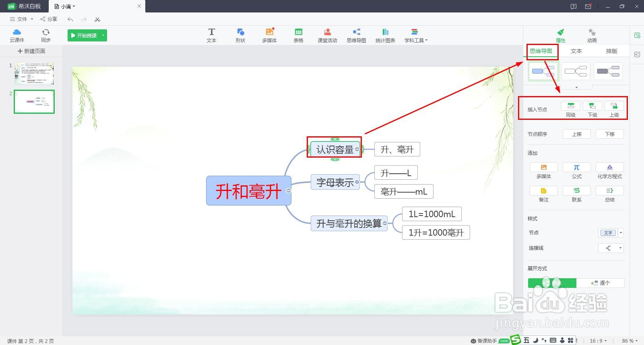Select the 升、毫升 node
Viewport: 644px width, 345px height.
click(397, 149)
